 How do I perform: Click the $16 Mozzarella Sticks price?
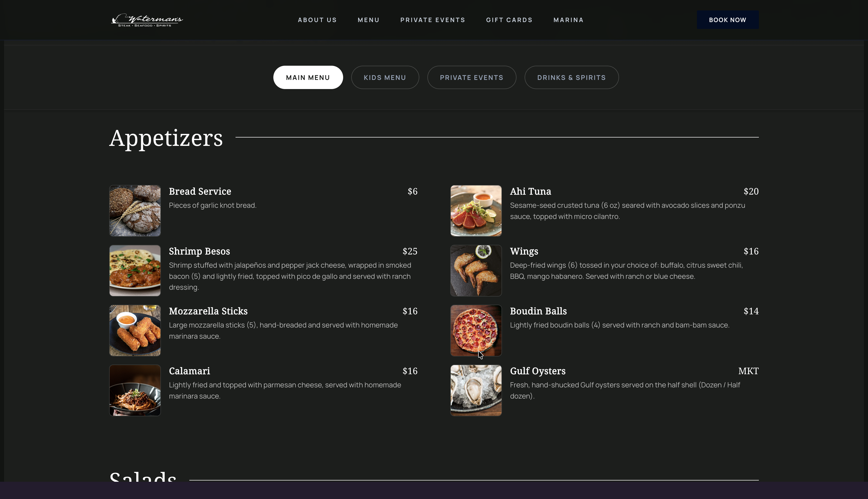point(410,311)
